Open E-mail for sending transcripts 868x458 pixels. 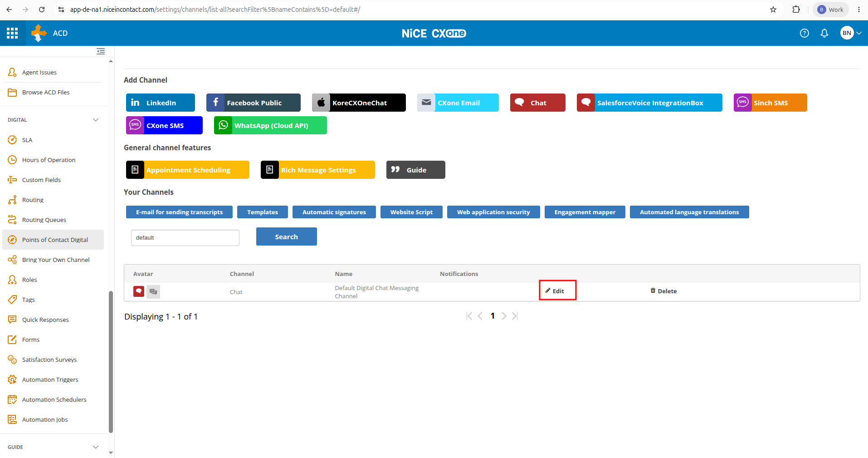[x=180, y=212]
